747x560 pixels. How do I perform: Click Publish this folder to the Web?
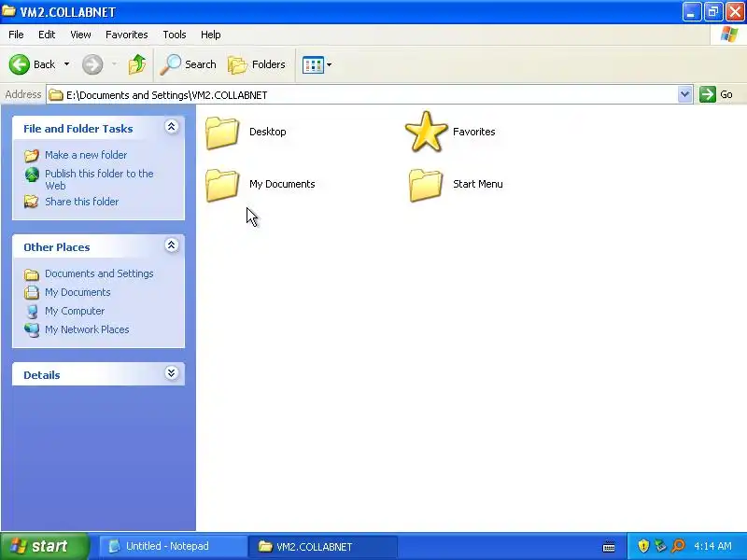99,179
